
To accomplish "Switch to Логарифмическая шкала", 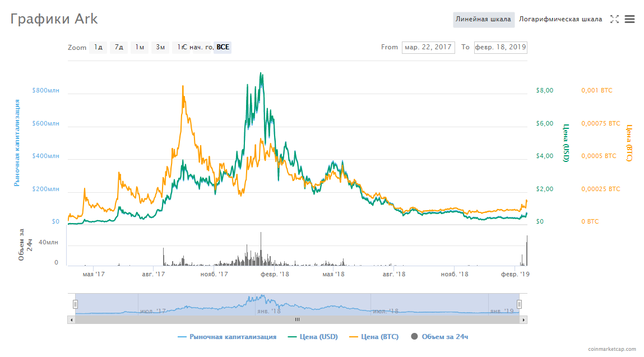I will click(560, 19).
